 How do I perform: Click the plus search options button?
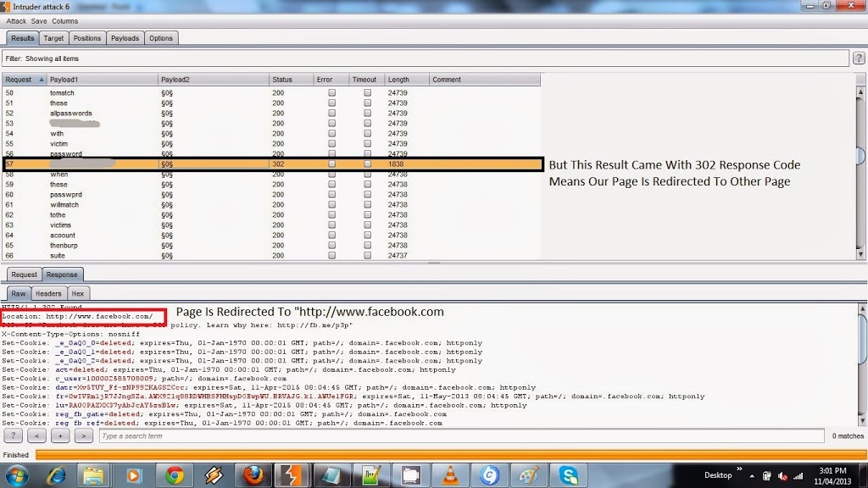coord(60,435)
